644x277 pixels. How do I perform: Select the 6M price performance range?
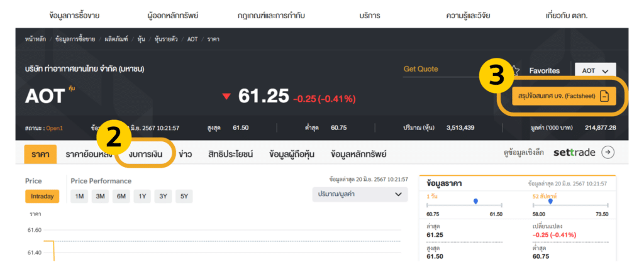click(x=121, y=196)
